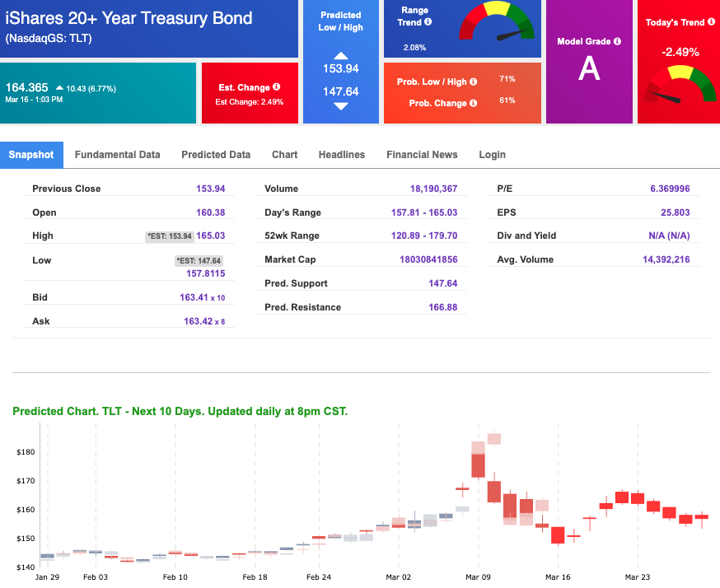720x588 pixels.
Task: Click the (NasdaqGS: TLT) ticker label
Action: (49, 39)
